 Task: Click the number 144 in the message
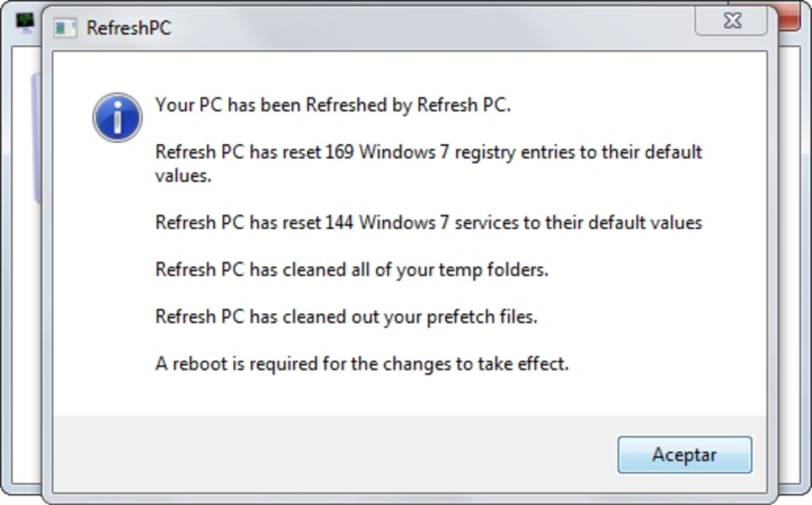tap(339, 223)
